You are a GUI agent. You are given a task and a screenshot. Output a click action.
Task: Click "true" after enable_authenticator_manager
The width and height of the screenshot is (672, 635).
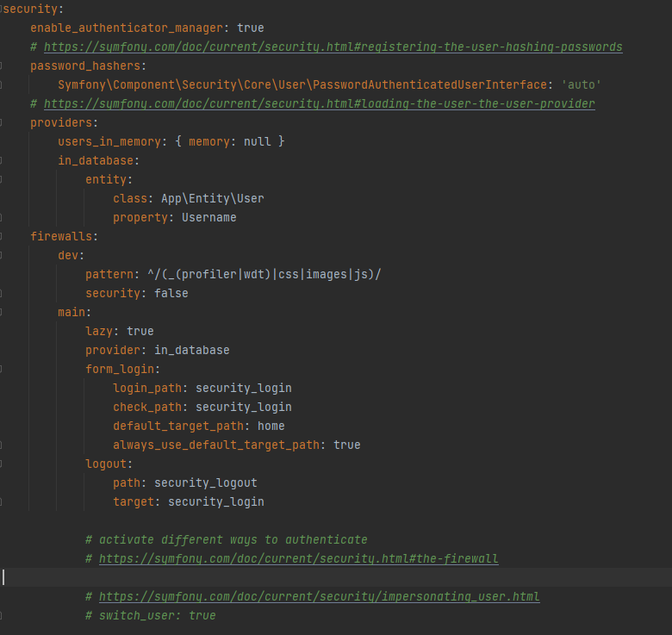tap(251, 28)
